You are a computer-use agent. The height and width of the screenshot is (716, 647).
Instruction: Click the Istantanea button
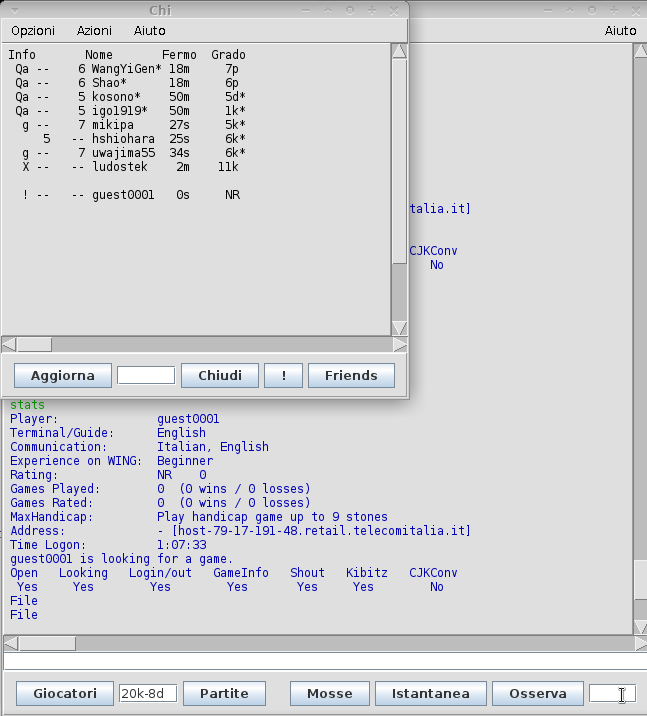pos(430,693)
